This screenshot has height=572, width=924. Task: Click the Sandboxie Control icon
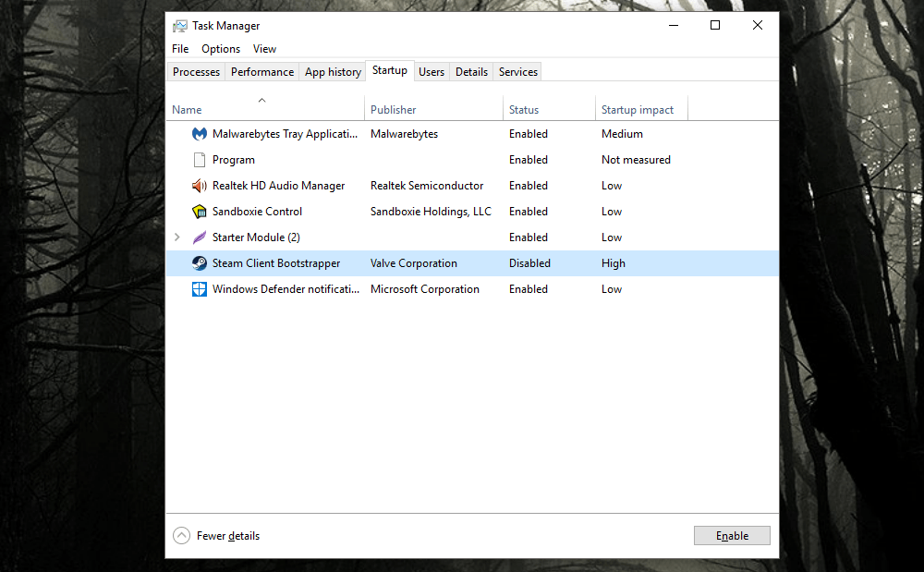click(200, 212)
